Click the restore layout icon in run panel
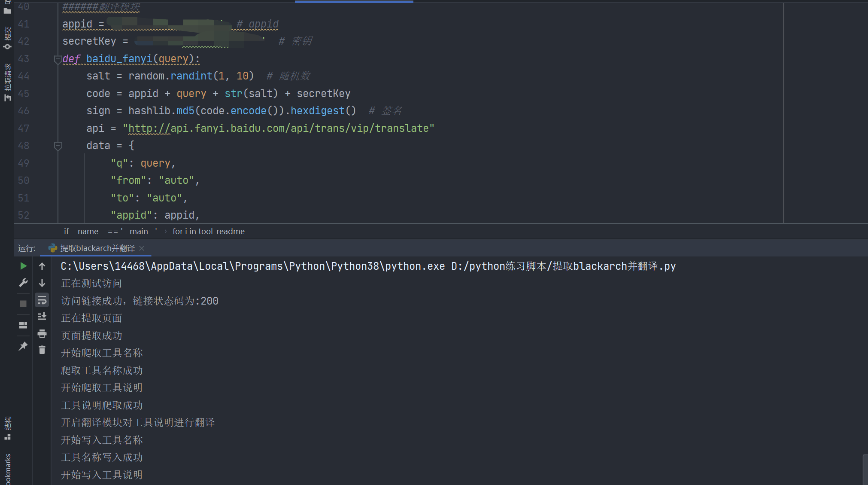 (23, 325)
